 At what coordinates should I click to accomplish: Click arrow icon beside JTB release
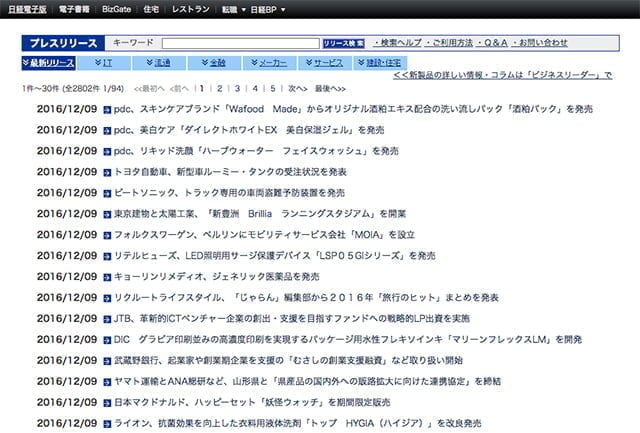click(x=107, y=319)
